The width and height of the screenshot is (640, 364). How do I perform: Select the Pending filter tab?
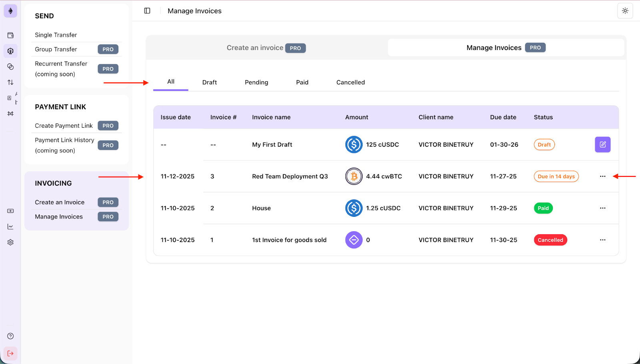[256, 82]
